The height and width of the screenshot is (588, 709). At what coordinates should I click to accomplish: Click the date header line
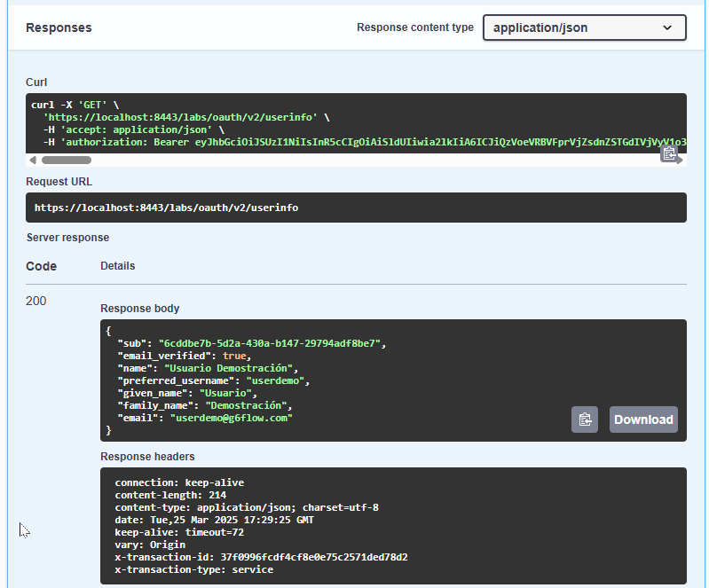(x=214, y=520)
